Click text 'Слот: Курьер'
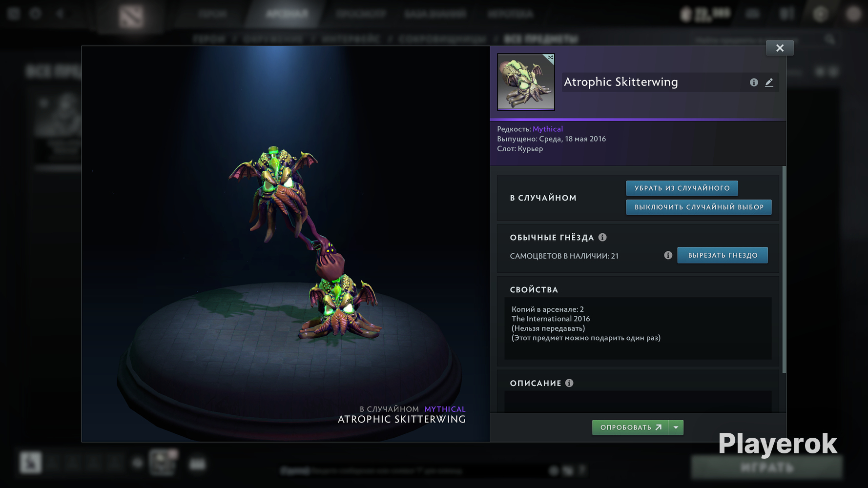The width and height of the screenshot is (868, 488). coord(520,148)
